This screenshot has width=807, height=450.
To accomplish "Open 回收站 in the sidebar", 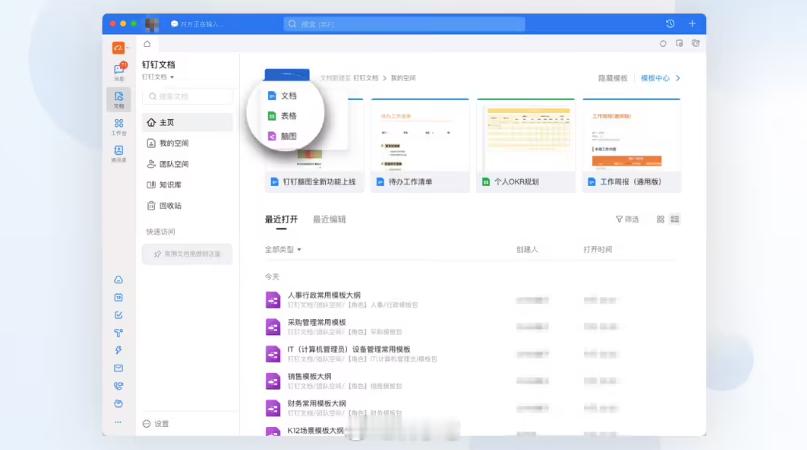I will pyautogui.click(x=187, y=205).
